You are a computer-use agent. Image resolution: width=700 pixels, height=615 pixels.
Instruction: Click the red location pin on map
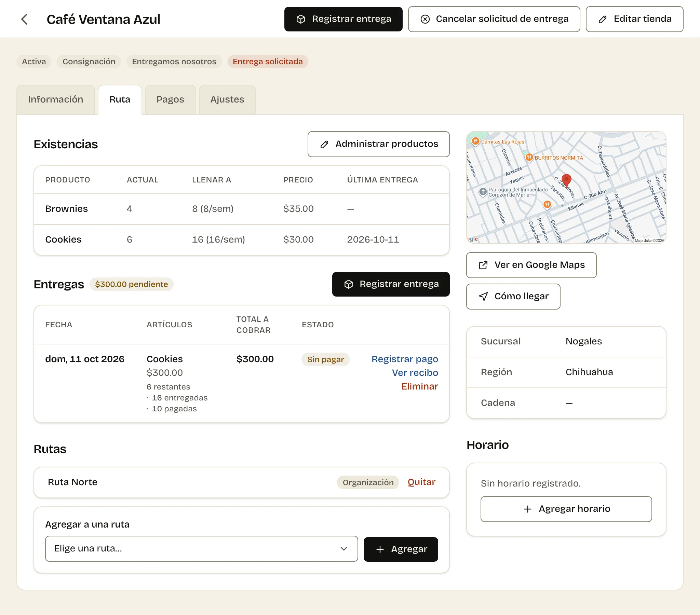tap(566, 180)
